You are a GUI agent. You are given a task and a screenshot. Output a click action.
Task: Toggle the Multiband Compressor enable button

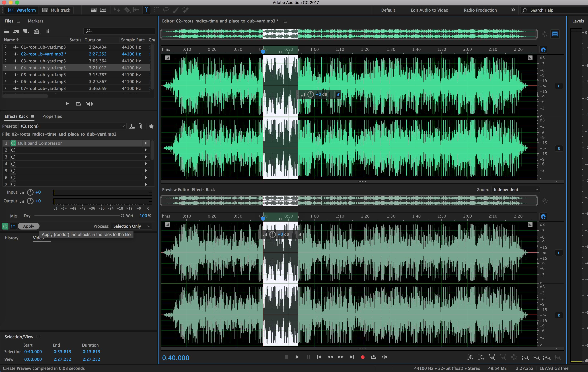(13, 143)
